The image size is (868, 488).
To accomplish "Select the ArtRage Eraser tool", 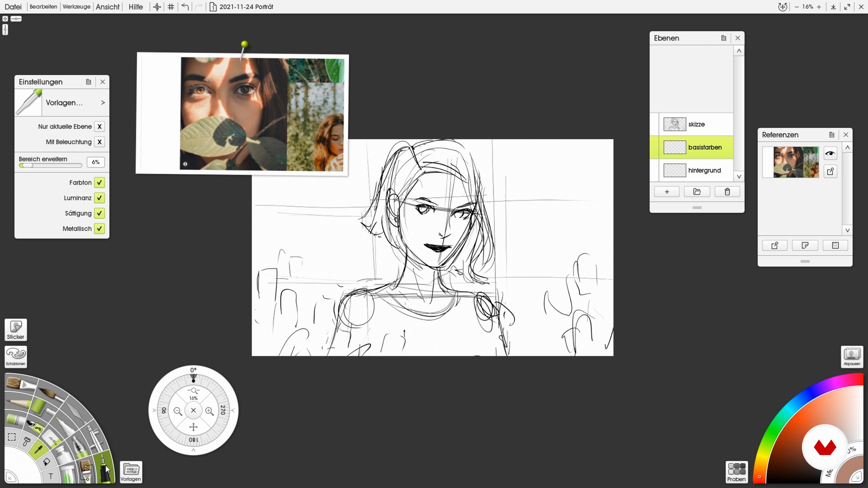I will [52, 438].
